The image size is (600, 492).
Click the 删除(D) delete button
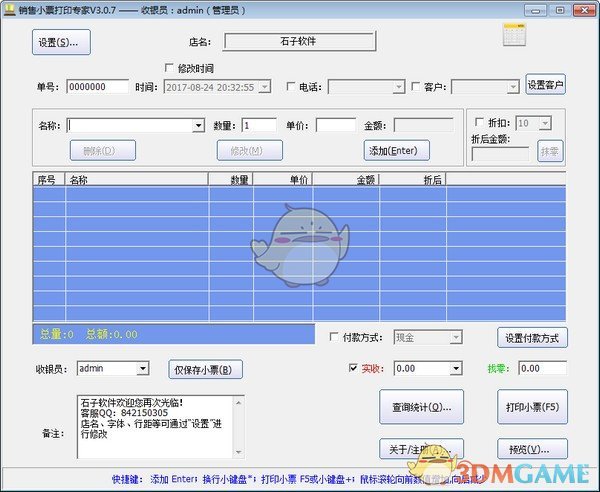103,150
